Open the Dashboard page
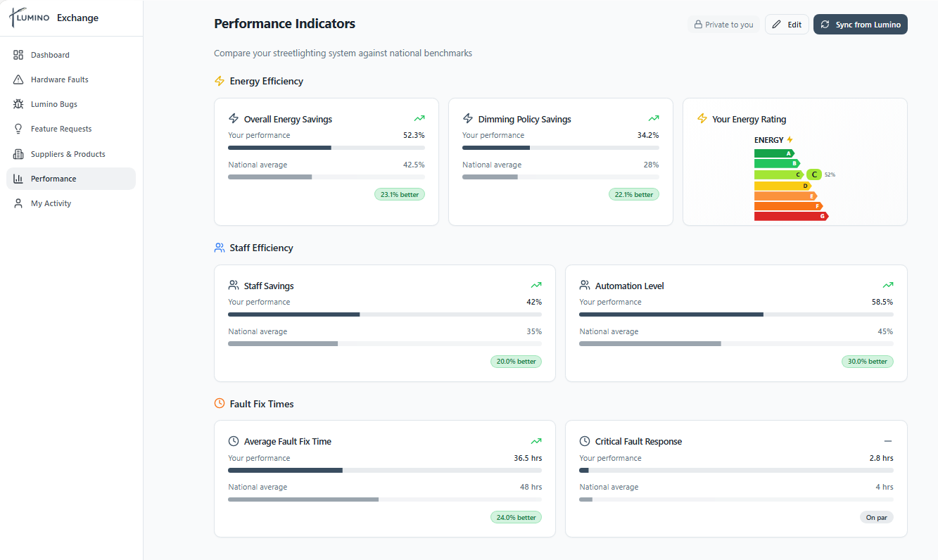The width and height of the screenshot is (938, 560). click(x=71, y=55)
